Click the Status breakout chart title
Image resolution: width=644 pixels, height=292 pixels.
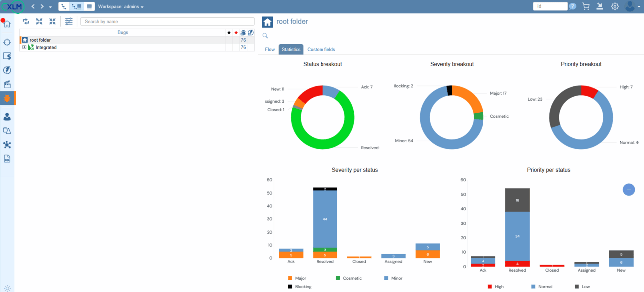point(322,64)
